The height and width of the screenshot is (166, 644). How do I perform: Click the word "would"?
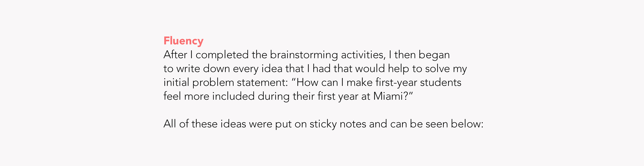(370, 69)
